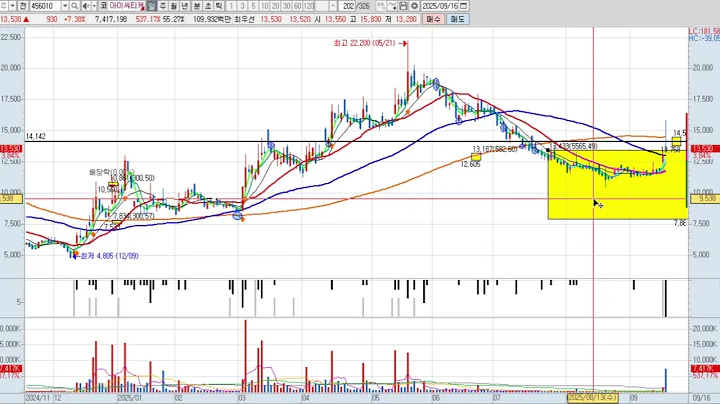Viewport: 720px width, 404px height.
Task: Click the yellow 12,605 price marker
Action: pos(476,157)
